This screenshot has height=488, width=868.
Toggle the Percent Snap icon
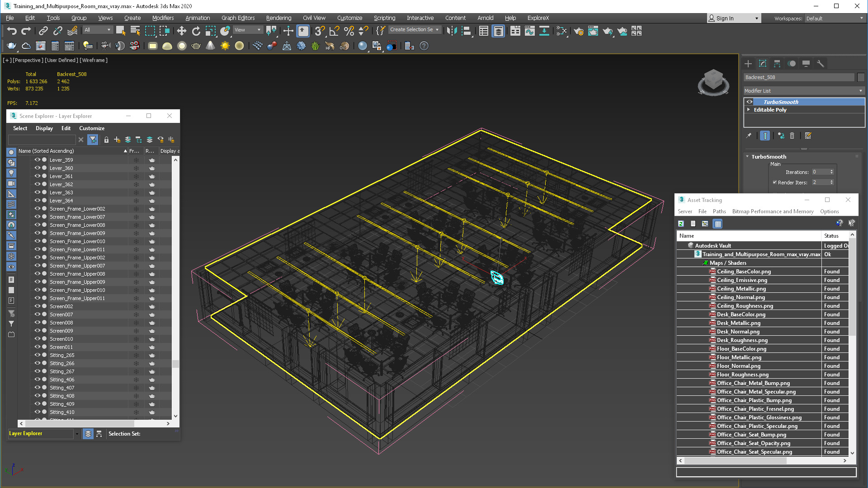(x=349, y=31)
